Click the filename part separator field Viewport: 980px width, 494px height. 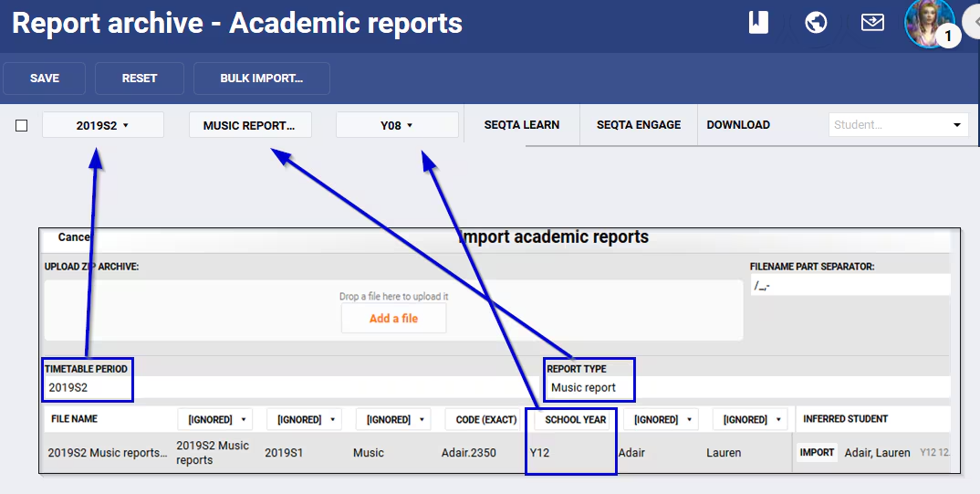pos(850,285)
